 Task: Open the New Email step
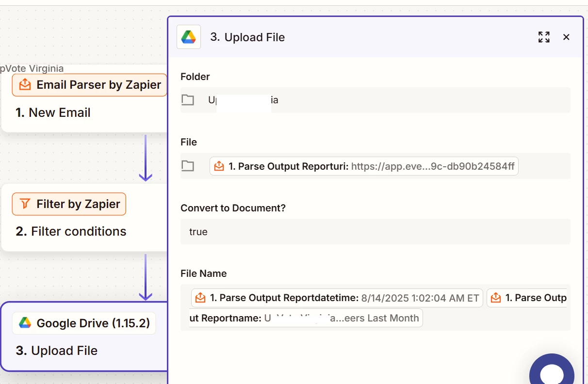click(60, 112)
